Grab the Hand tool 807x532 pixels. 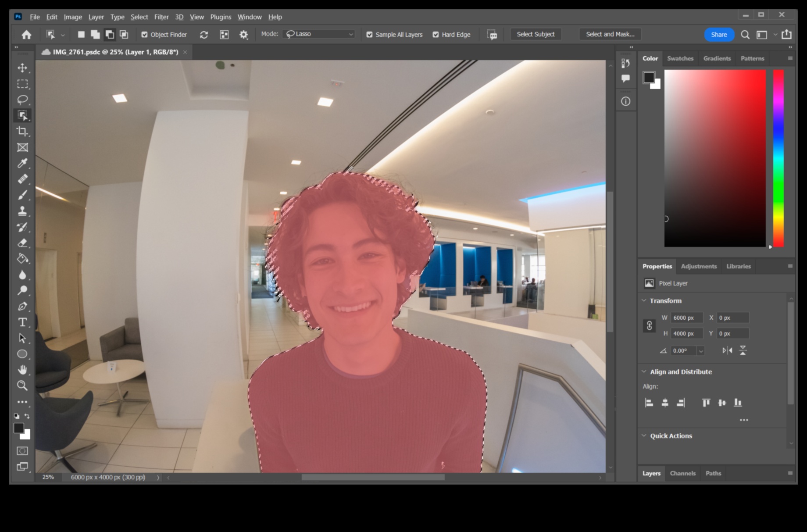[x=23, y=370]
